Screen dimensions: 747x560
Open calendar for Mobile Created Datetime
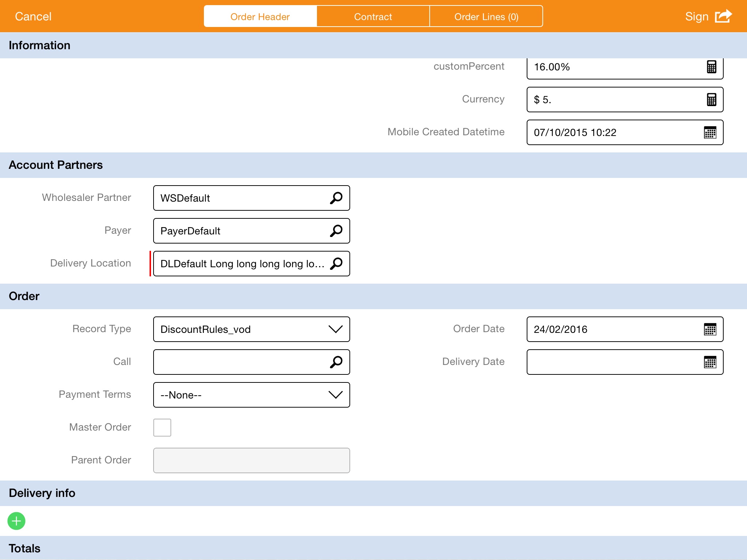[x=710, y=132]
